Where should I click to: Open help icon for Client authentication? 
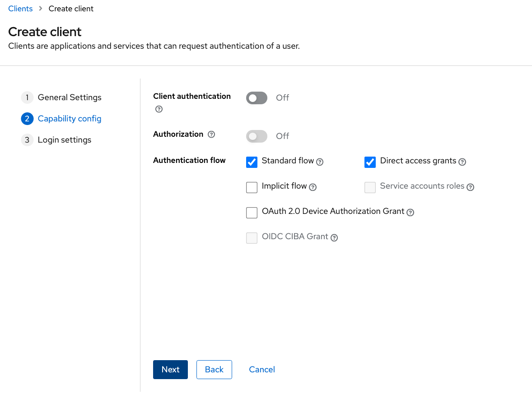tap(159, 109)
